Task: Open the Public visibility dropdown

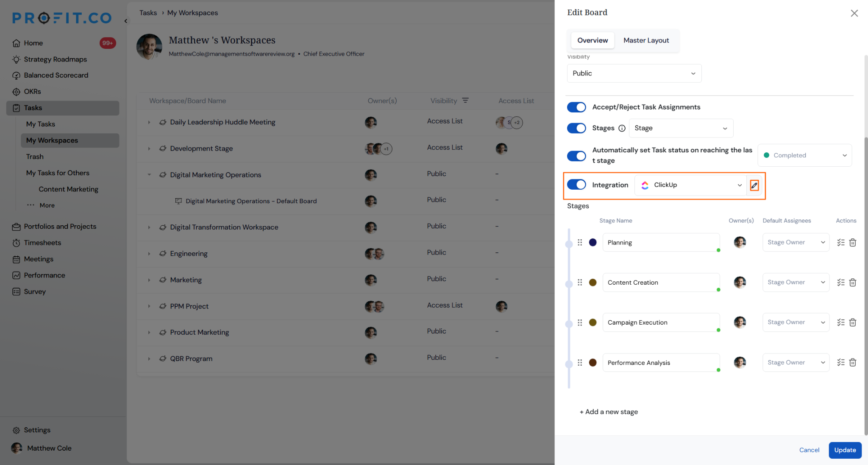Action: coord(634,73)
